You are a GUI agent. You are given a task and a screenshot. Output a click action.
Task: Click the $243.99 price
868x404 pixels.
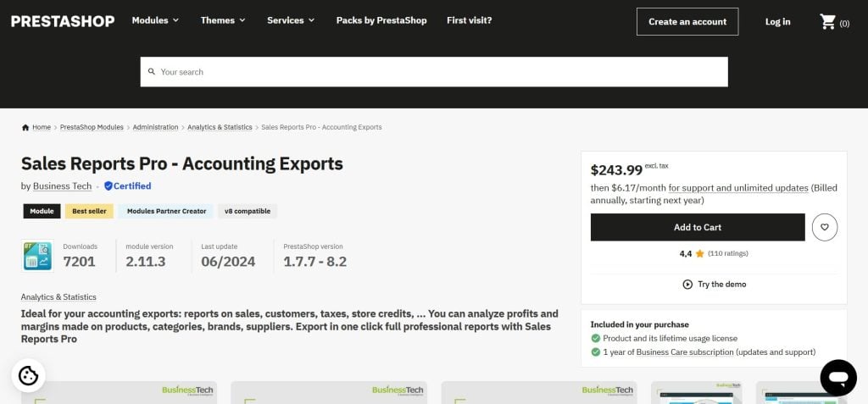[616, 169]
